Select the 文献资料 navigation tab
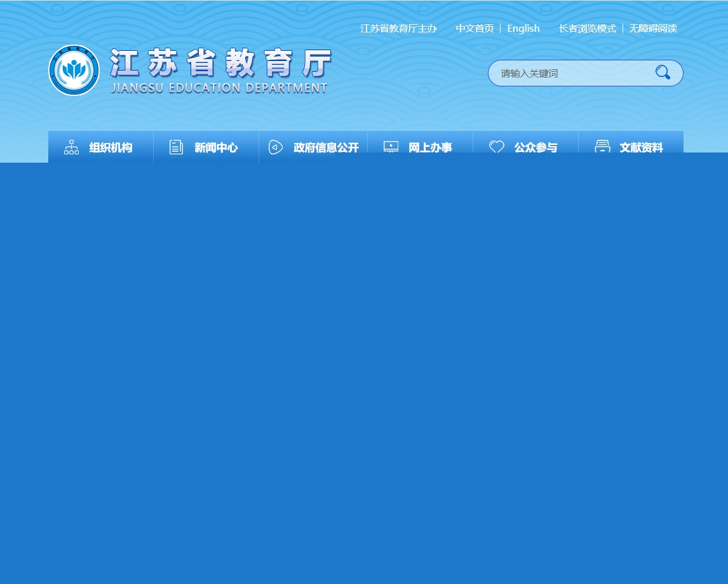728x584 pixels. (x=641, y=148)
